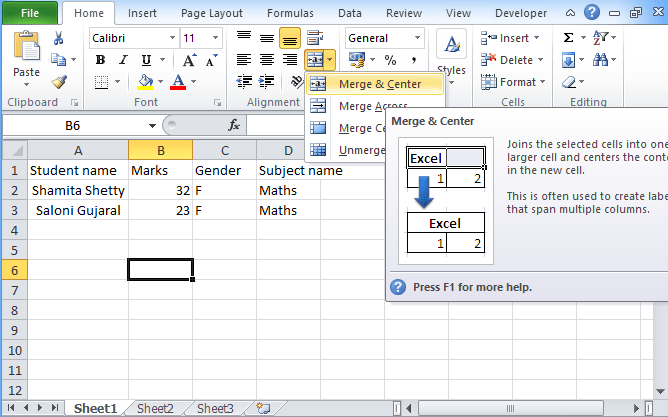The height and width of the screenshot is (417, 668).
Task: Select the Select All corner button
Action: 15,150
